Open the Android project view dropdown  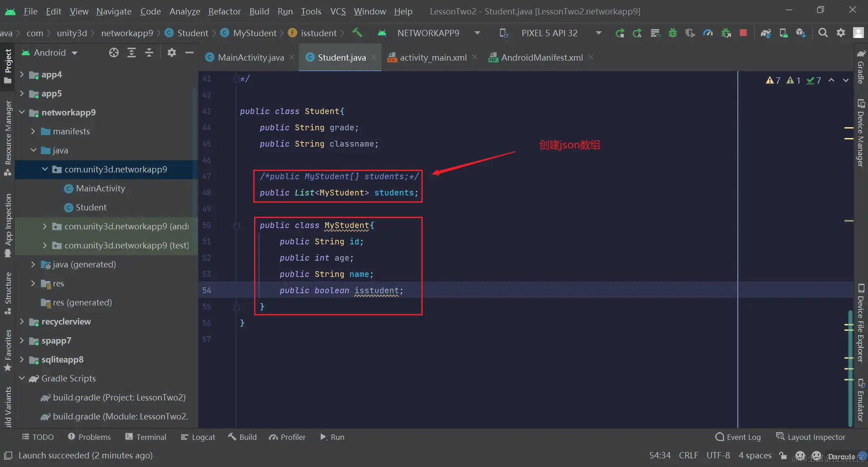tap(50, 53)
